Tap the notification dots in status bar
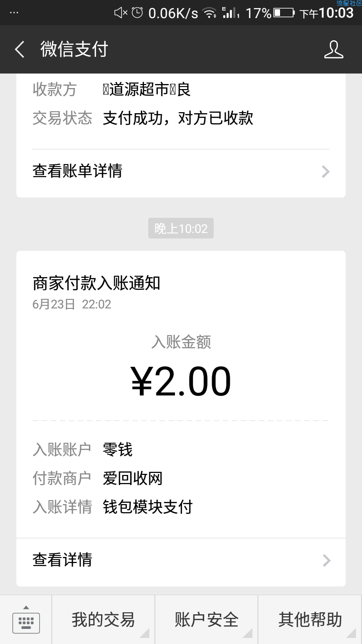362x644 pixels. click(14, 13)
